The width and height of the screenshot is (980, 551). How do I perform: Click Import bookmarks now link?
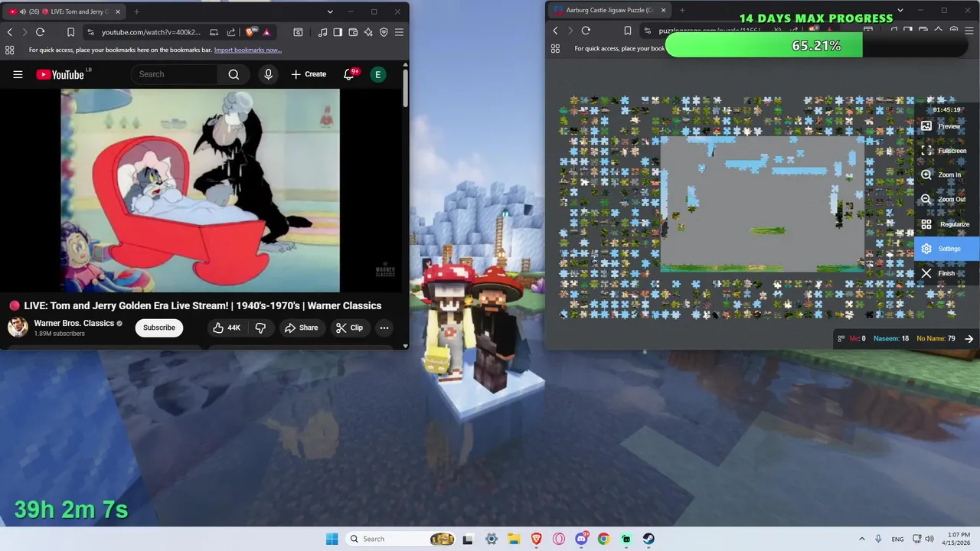(x=248, y=50)
